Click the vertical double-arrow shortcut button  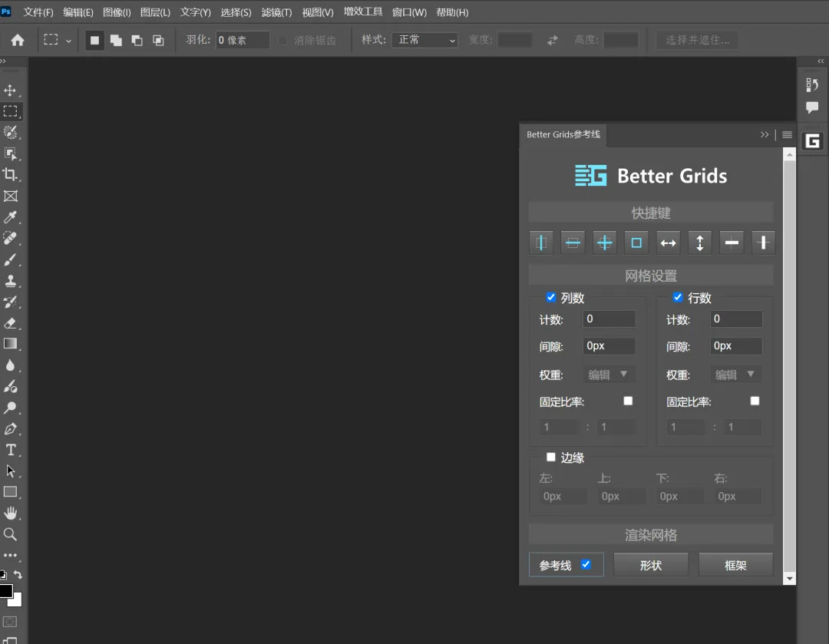pyautogui.click(x=700, y=243)
